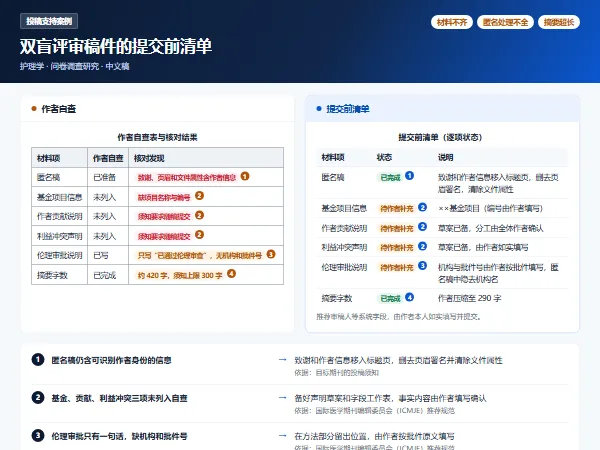Viewport: 600px width, 450px height.
Task: Click blue badge 3 in 提交前清单 伦理审批说明 row
Action: point(422,266)
